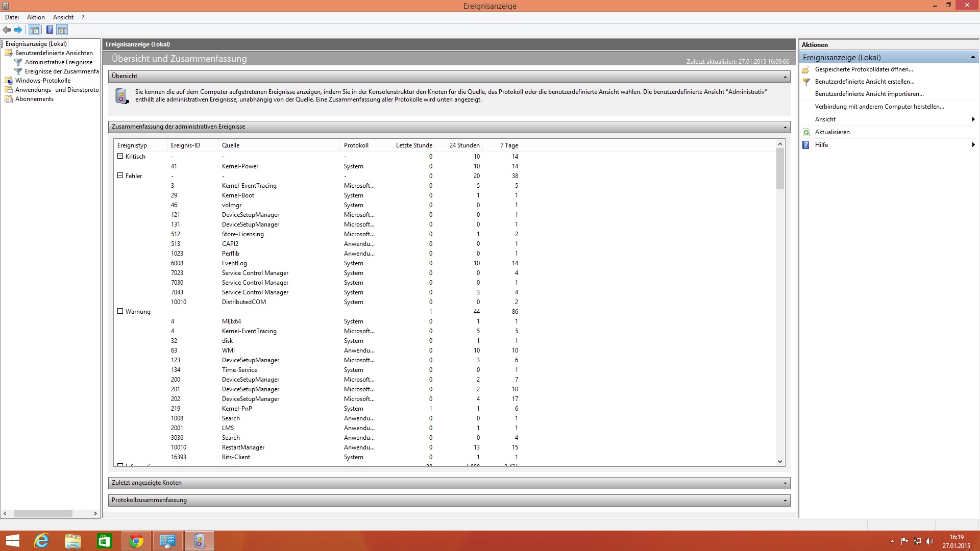Select Ereignisanzeige (Lokal) tree root
Viewport: 980px width, 551px height.
tap(36, 44)
